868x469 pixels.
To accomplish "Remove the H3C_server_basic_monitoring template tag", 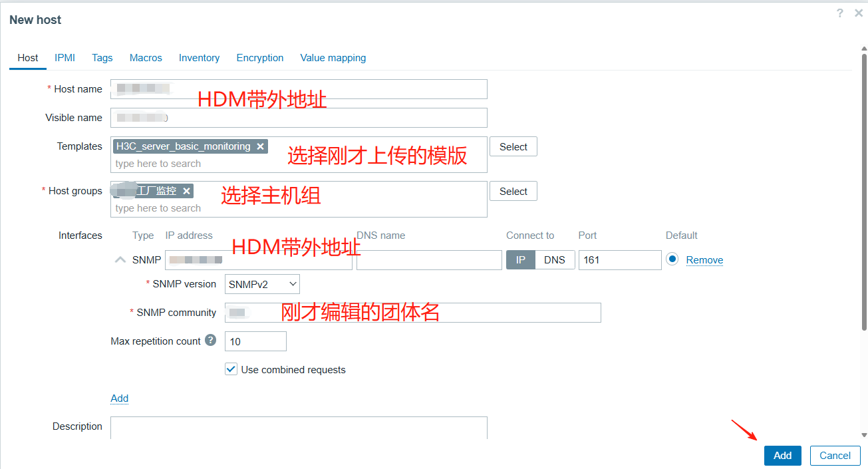I will point(261,146).
